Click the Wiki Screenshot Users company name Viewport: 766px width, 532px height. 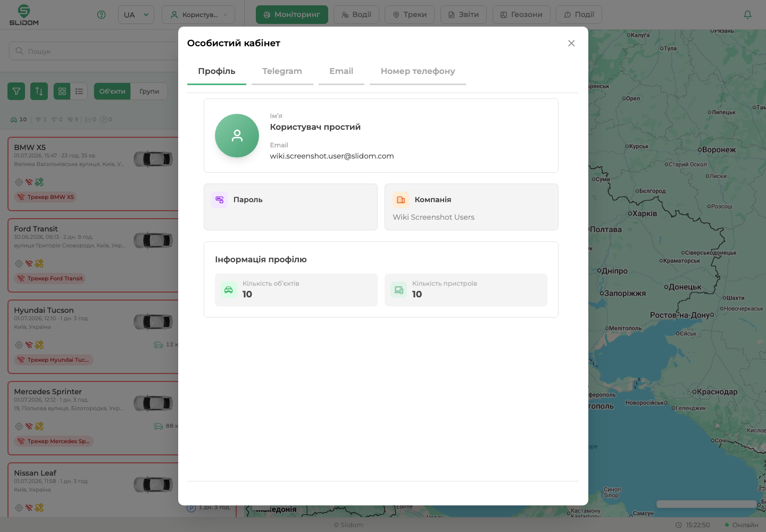434,217
